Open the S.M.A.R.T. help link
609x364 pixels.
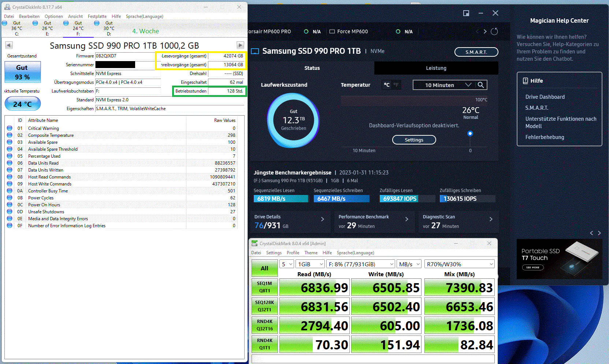[536, 108]
